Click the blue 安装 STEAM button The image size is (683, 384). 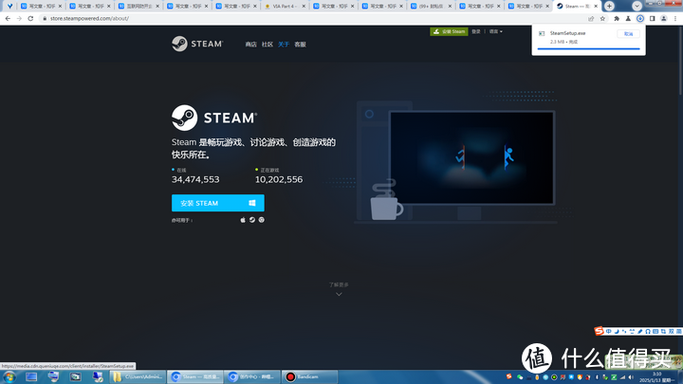(x=218, y=203)
